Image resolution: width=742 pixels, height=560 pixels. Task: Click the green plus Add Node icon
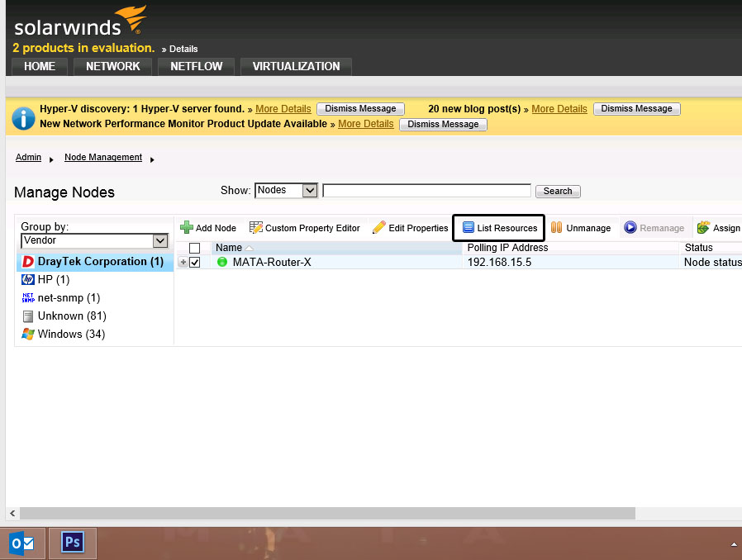[x=187, y=227]
